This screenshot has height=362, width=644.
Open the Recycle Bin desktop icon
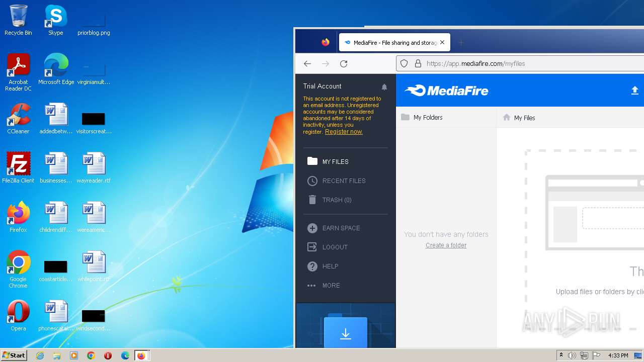pyautogui.click(x=18, y=20)
